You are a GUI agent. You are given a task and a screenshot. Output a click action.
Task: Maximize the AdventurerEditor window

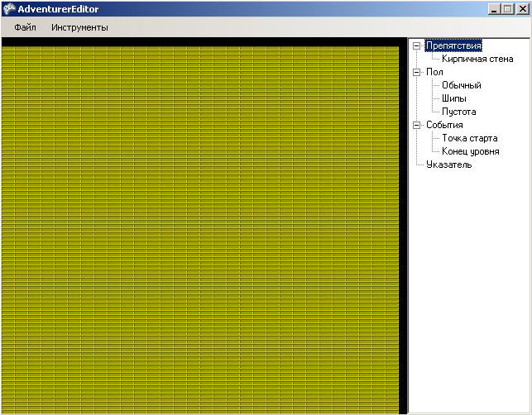pyautogui.click(x=508, y=9)
